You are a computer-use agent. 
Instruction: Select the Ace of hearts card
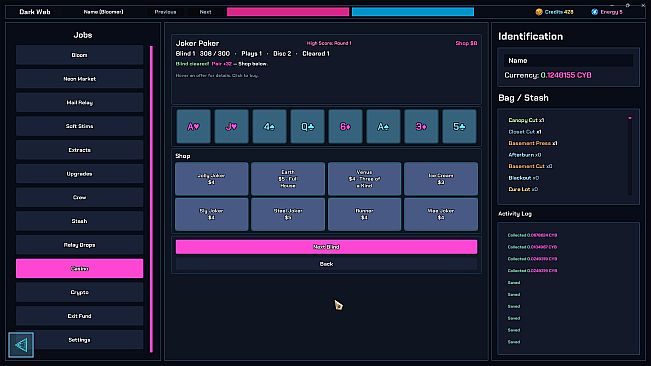coord(193,127)
